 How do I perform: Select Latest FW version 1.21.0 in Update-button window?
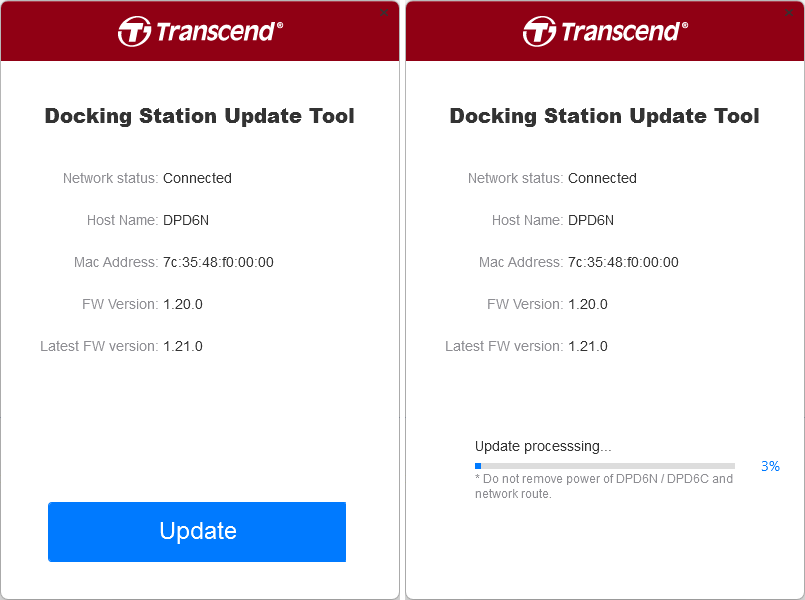coord(183,346)
